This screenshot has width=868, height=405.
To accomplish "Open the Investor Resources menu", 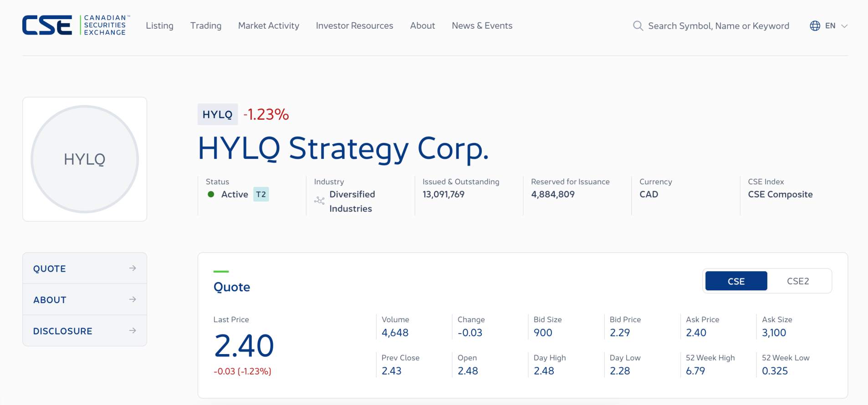I will point(354,26).
